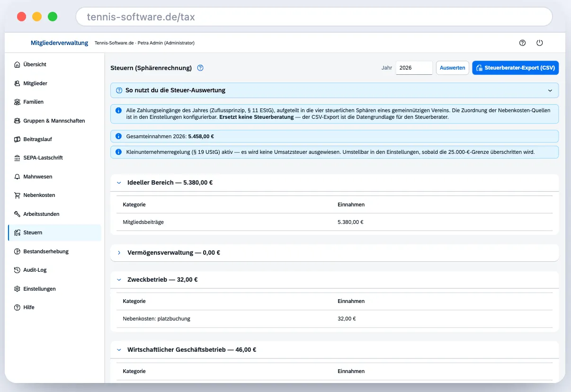Click the Steuern sidebar icon
This screenshot has width=571, height=392.
click(x=18, y=232)
